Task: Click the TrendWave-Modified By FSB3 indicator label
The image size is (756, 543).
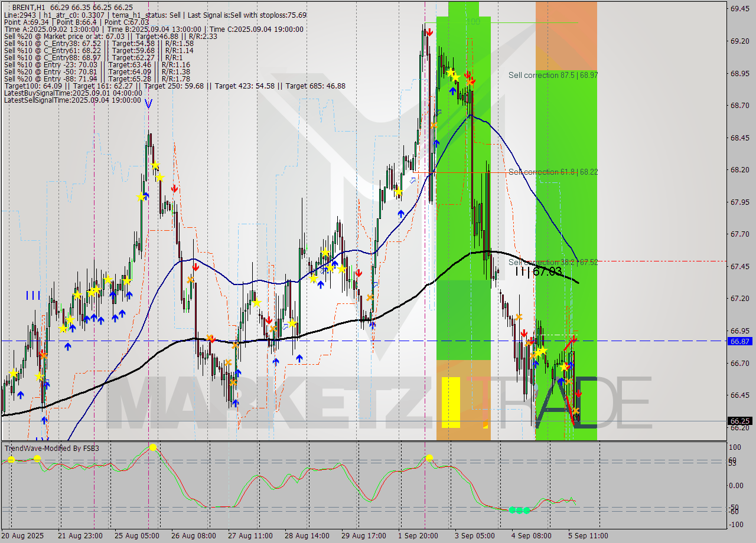Action: 52,449
